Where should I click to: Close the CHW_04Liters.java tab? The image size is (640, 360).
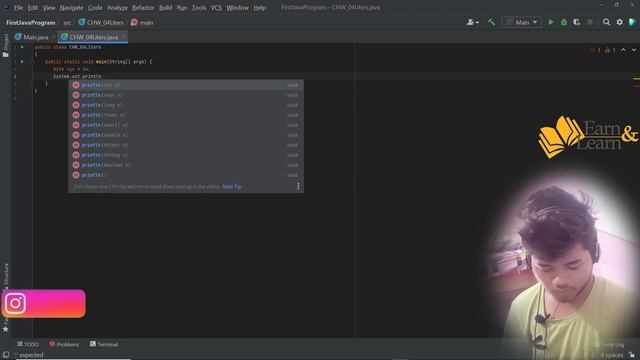(x=124, y=37)
